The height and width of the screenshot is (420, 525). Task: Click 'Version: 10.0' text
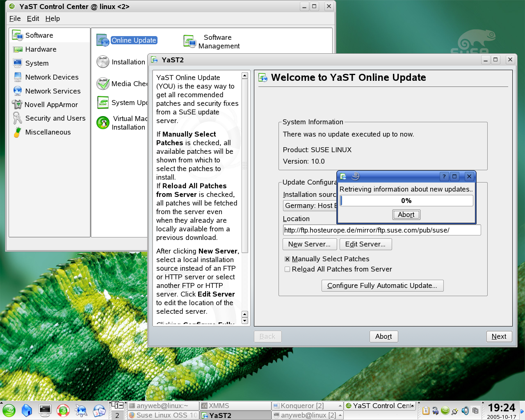[x=304, y=162]
